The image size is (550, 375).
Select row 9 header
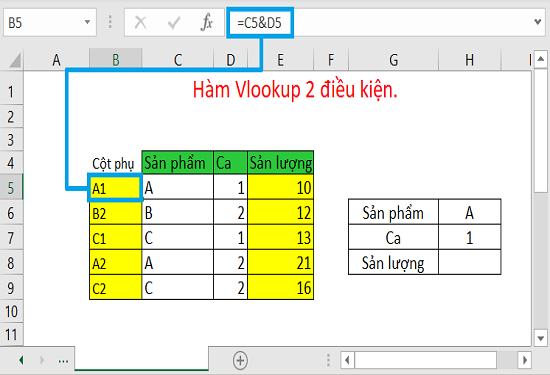click(x=11, y=287)
